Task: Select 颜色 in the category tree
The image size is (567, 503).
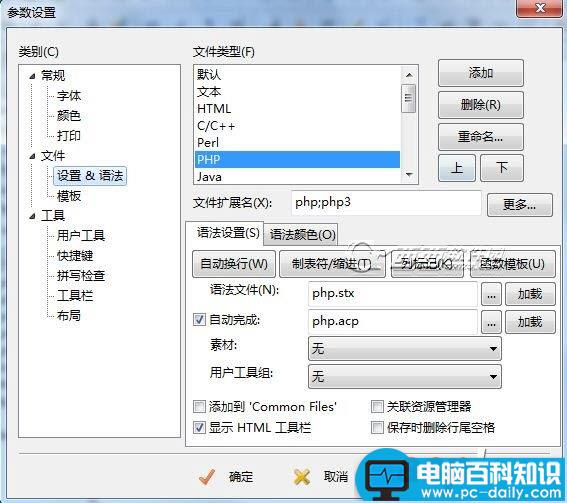Action: coord(69,116)
